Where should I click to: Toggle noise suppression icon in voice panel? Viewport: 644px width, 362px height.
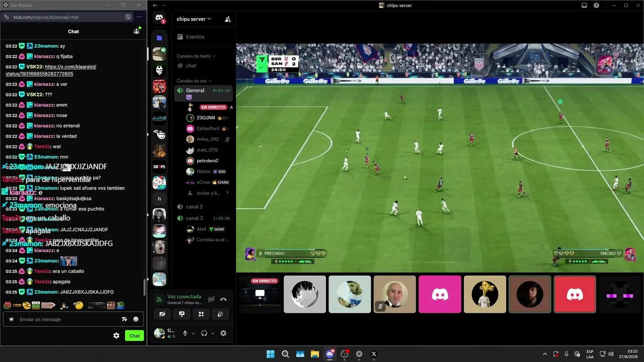pos(211,300)
